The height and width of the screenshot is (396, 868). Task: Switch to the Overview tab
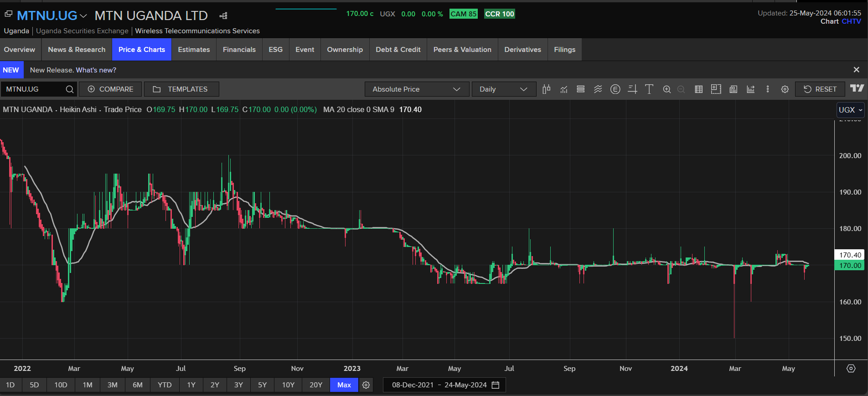click(20, 50)
